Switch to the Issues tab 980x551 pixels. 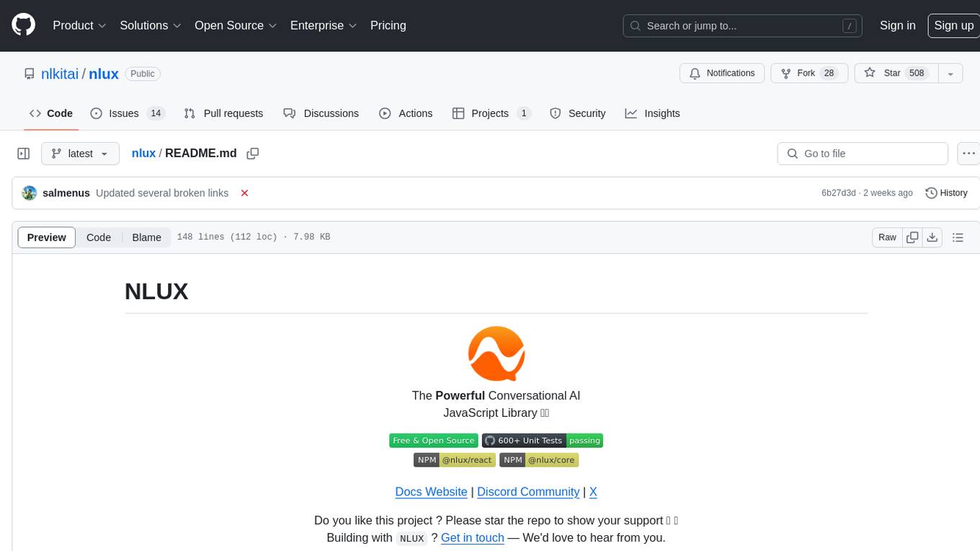128,113
